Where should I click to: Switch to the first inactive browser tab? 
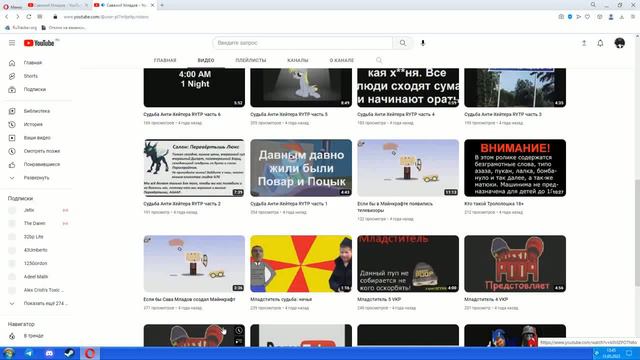tap(58, 5)
